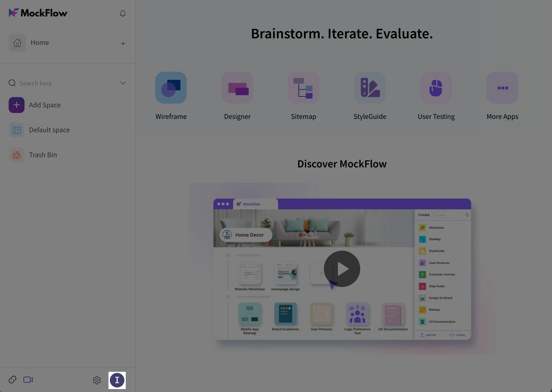Screen dimensions: 552x392
Task: Click the More Apps label
Action: pos(503,117)
